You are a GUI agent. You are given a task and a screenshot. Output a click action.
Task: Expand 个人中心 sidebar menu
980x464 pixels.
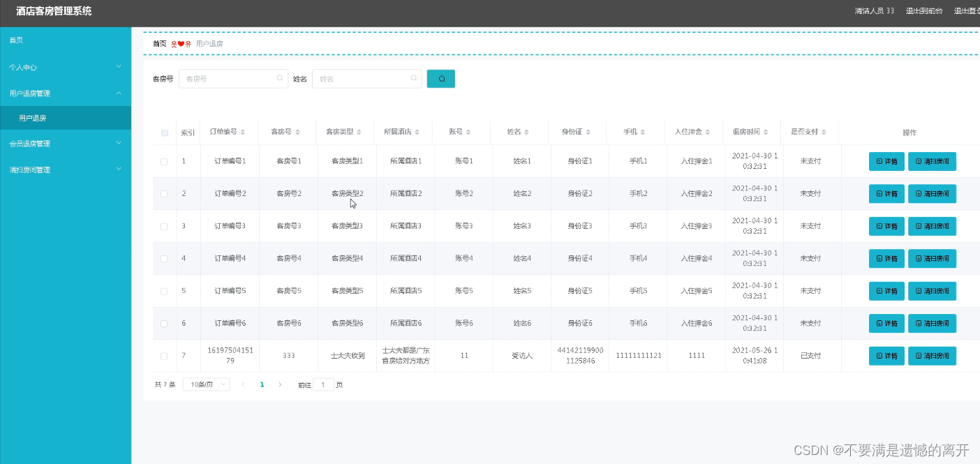coord(66,67)
